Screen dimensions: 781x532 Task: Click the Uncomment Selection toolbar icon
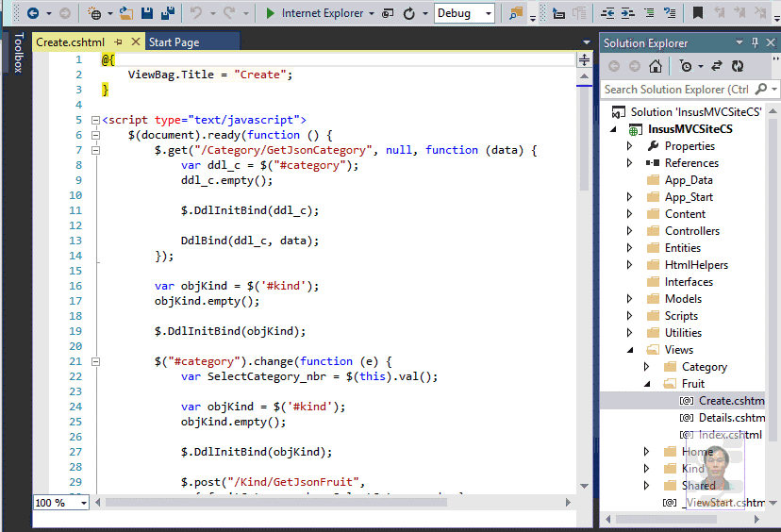(x=670, y=13)
